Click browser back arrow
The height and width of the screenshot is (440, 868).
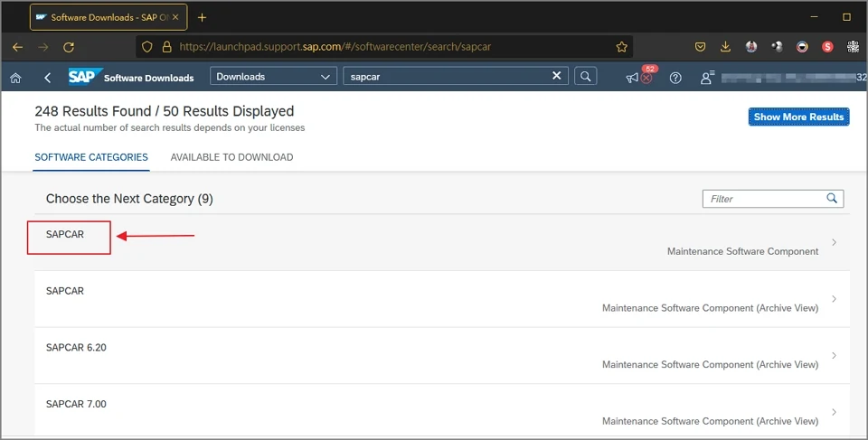point(18,47)
